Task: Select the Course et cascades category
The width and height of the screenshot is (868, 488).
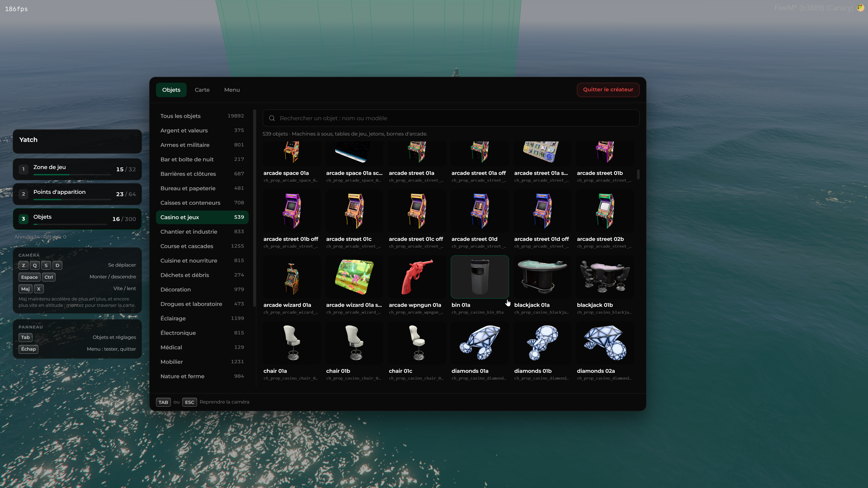Action: pos(202,246)
